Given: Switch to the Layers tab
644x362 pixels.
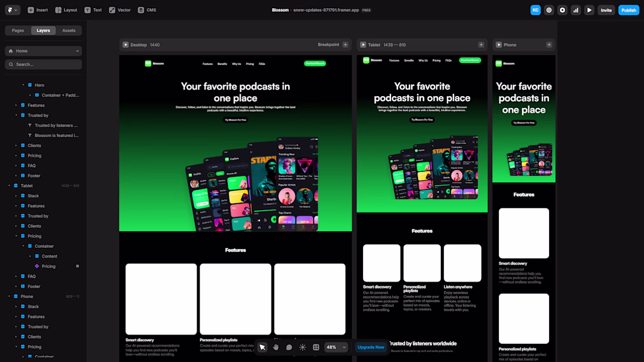Looking at the screenshot, I should coord(43,30).
